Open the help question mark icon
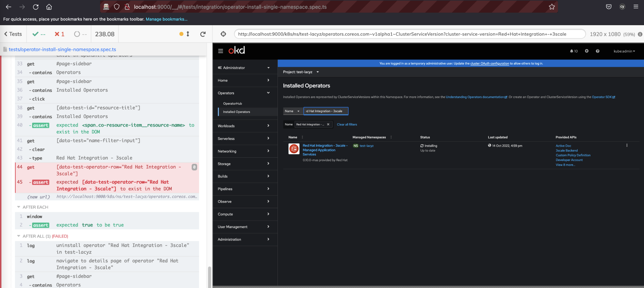This screenshot has height=288, width=644. (597, 51)
